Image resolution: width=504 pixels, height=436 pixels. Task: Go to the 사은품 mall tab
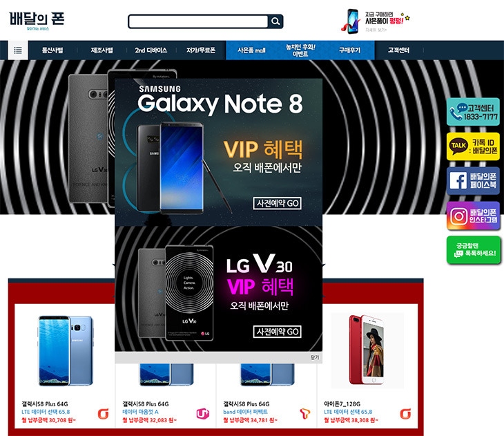(x=251, y=50)
